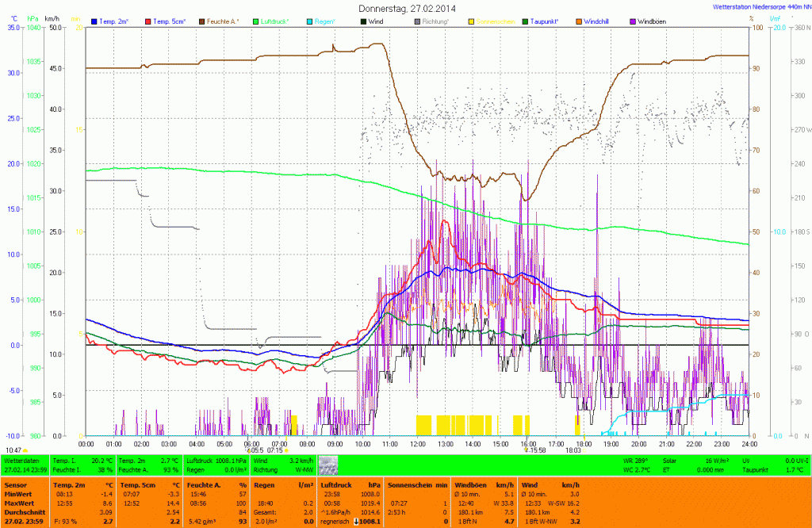Screen dimensions: 812x528
Task: Click the 12:00 label on time axis
Action: (x=419, y=443)
